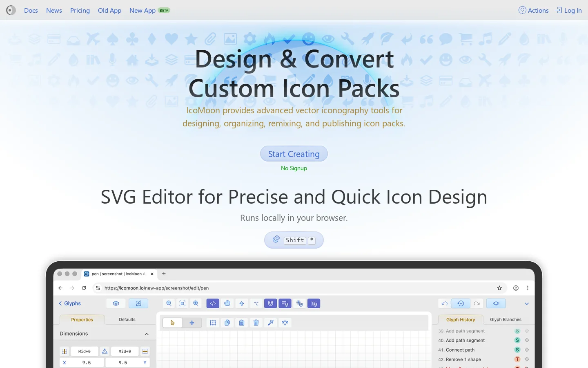This screenshot has height=368, width=588.
Task: Launch the New App beta
Action: click(x=149, y=10)
